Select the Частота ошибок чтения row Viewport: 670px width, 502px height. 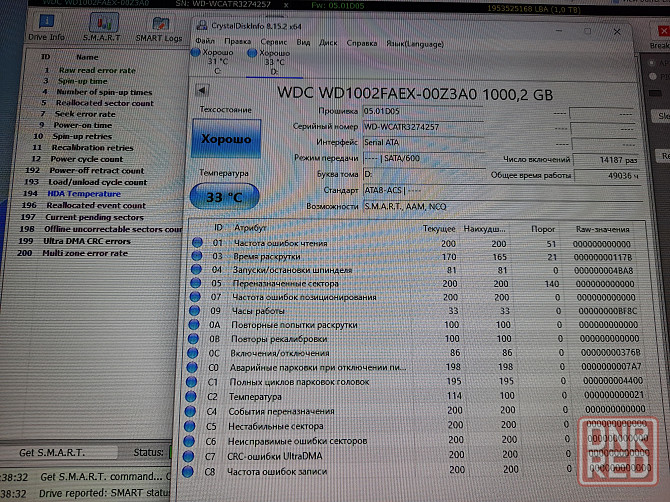pos(417,244)
